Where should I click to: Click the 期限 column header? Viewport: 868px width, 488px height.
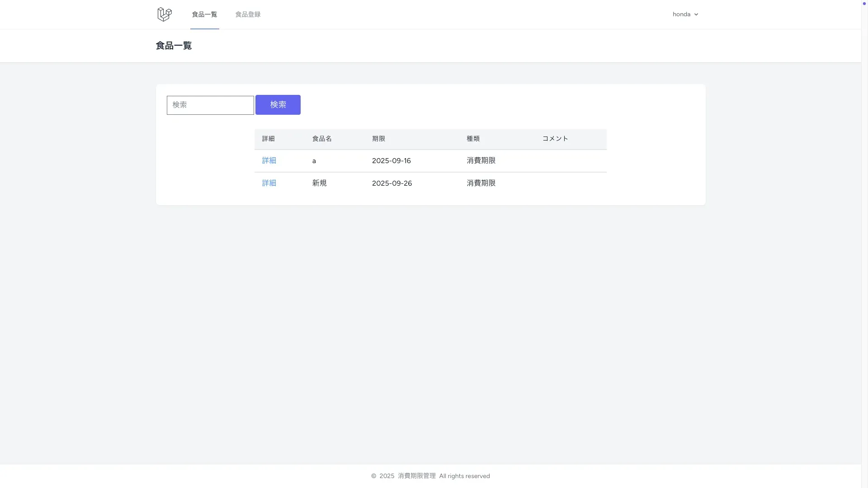tap(378, 139)
